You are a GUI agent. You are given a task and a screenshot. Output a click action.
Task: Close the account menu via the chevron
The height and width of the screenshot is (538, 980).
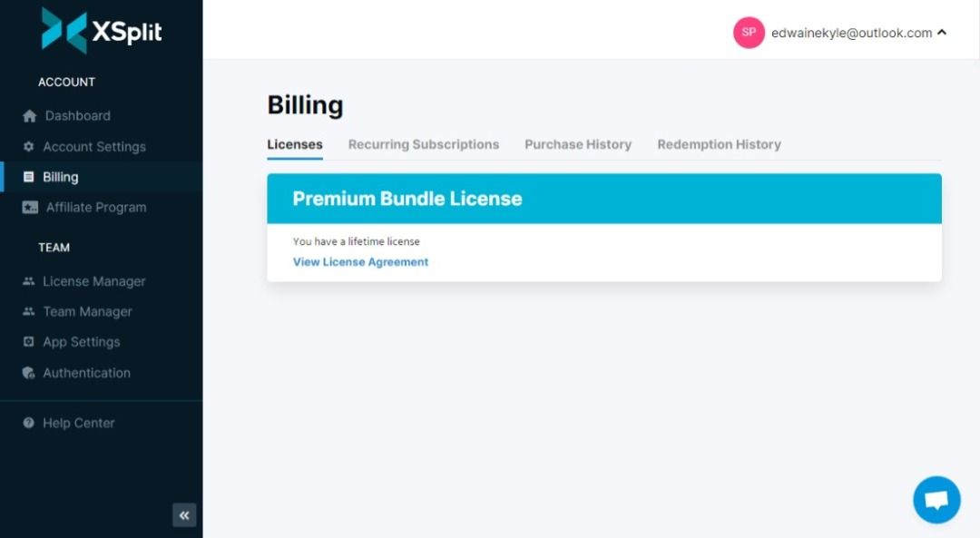pos(943,33)
